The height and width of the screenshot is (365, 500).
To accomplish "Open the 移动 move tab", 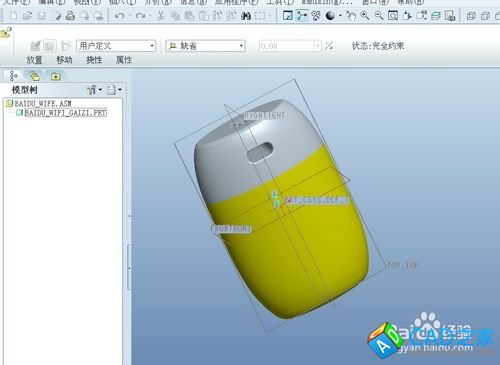I will (64, 60).
